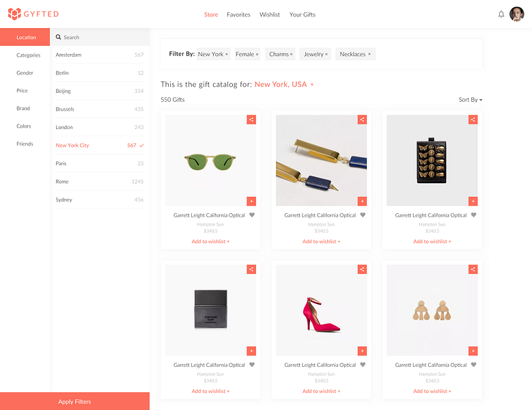This screenshot has height=410, width=532.
Task: Open the notifications bell
Action: pyautogui.click(x=501, y=14)
